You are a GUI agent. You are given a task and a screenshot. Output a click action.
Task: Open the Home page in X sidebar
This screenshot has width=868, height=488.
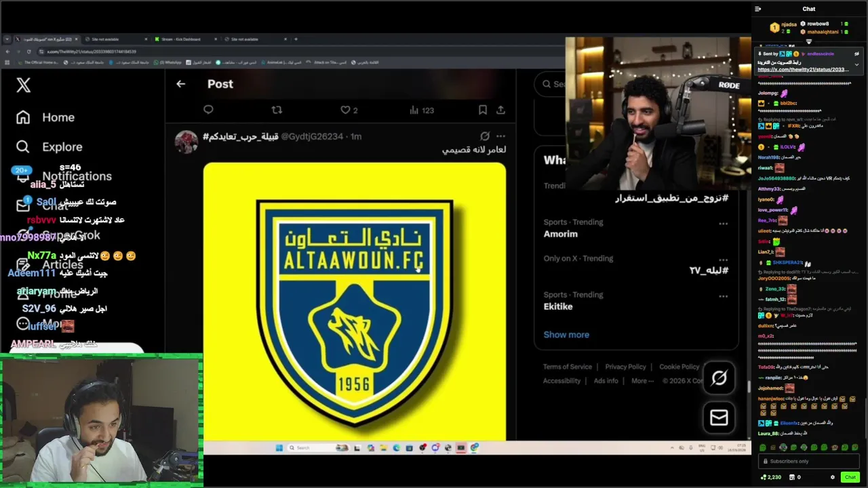45,117
